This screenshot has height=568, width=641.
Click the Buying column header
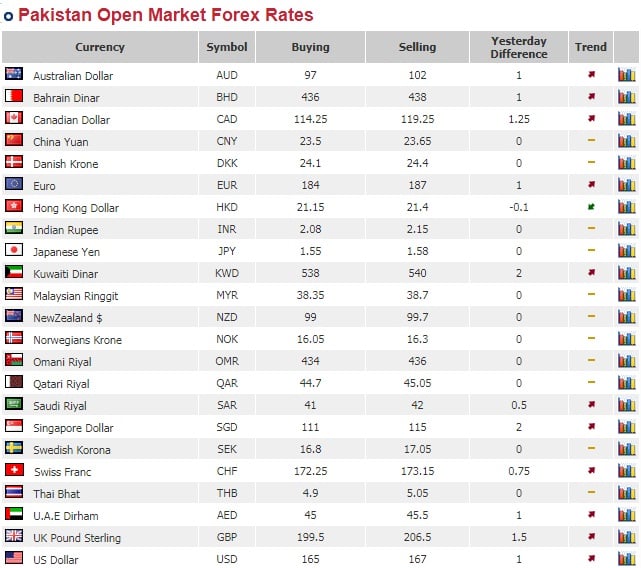tap(309, 47)
